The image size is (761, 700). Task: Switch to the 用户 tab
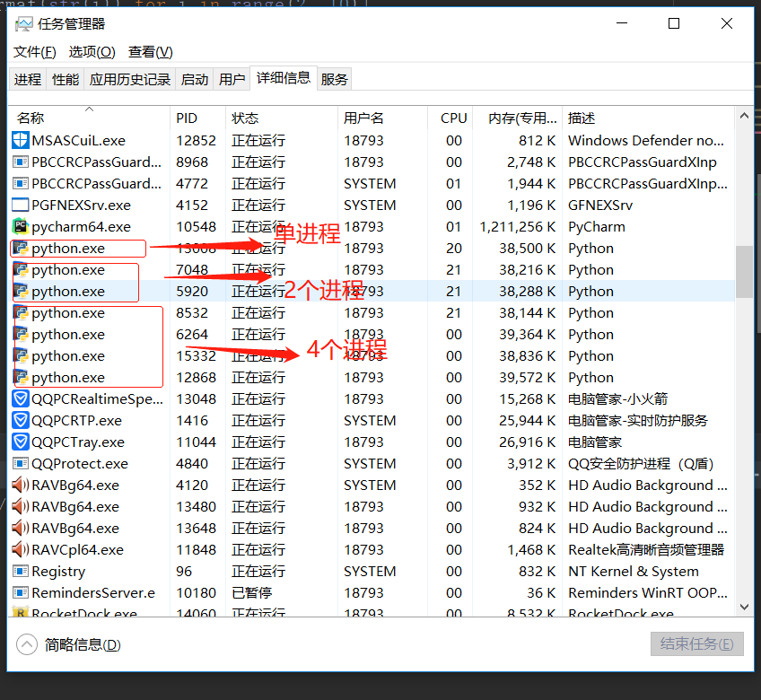coord(232,79)
